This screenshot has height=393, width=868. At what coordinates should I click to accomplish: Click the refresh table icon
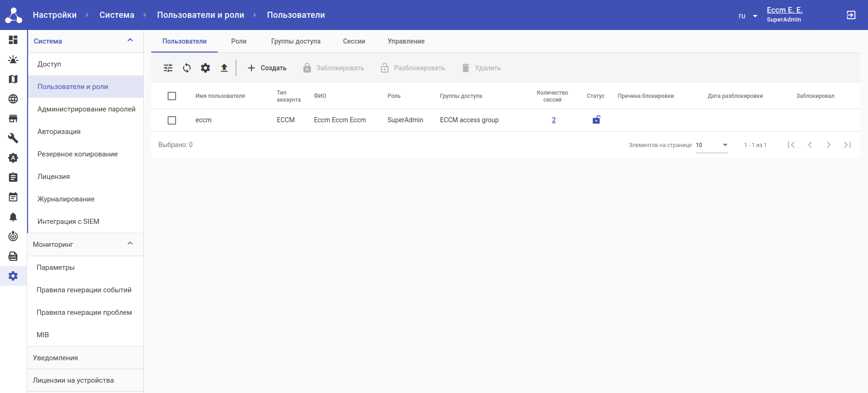187,68
